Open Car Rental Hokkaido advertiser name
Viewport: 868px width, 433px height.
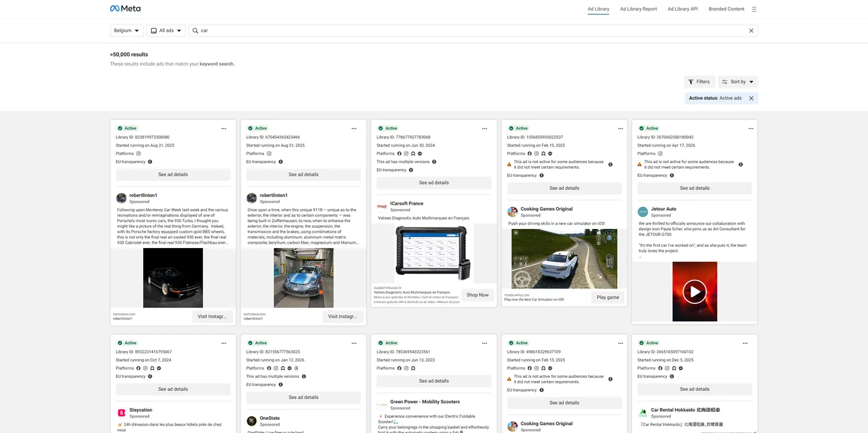click(685, 410)
